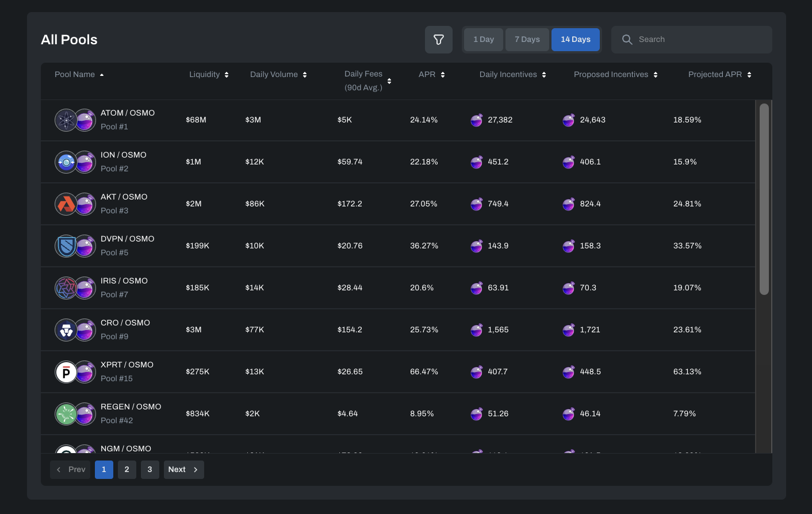Click the XPRT / OSMO pool name

tap(127, 365)
